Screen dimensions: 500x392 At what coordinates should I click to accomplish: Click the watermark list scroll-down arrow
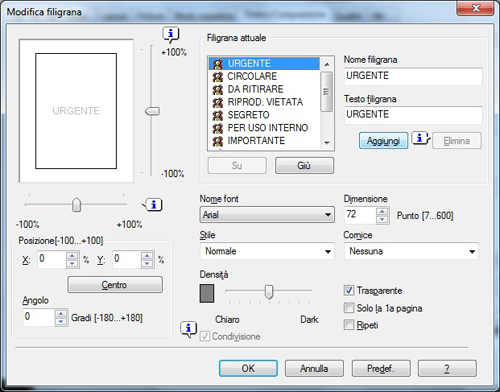click(x=327, y=143)
